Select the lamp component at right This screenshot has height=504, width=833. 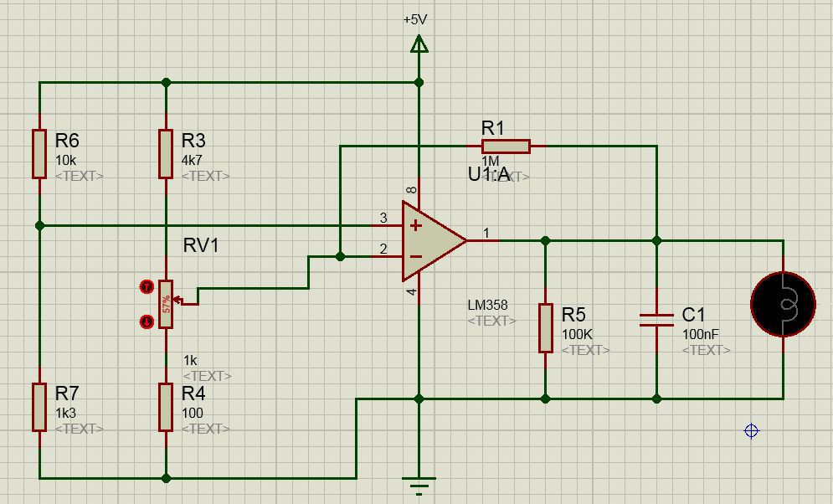783,304
